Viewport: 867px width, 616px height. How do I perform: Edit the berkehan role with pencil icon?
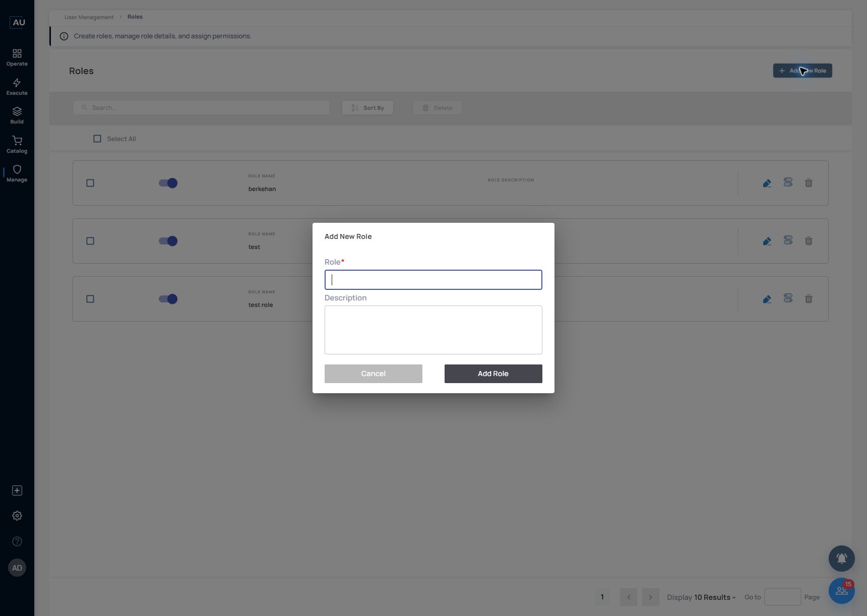[x=767, y=183]
